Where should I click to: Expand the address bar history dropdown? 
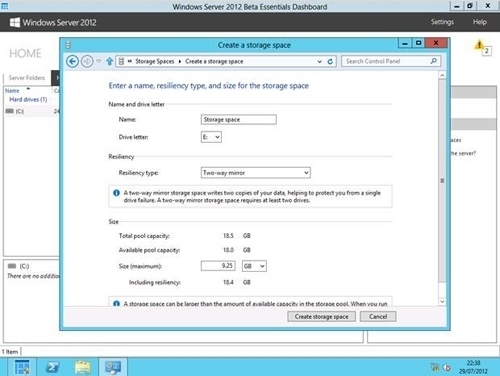click(319, 61)
